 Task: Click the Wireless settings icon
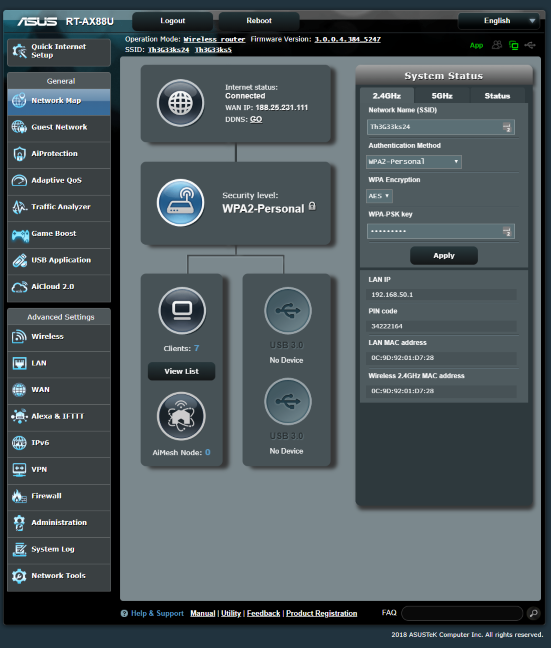[19, 336]
